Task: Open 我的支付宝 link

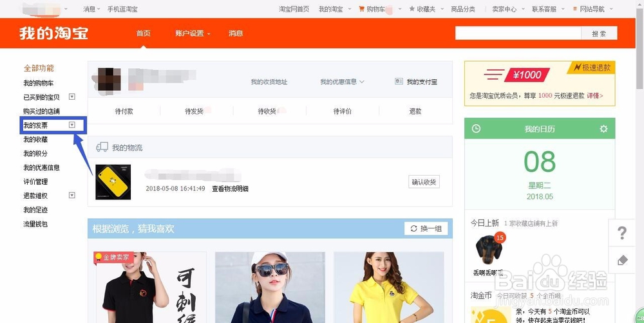Action: [x=422, y=82]
